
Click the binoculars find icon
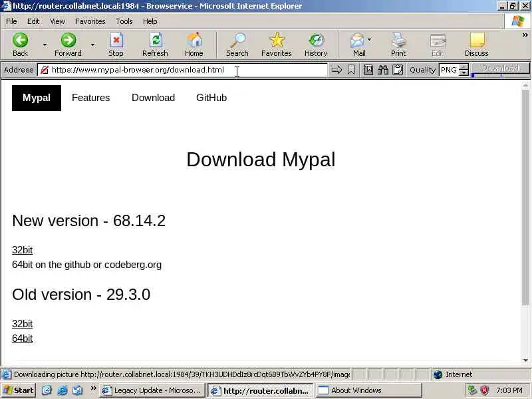[383, 70]
